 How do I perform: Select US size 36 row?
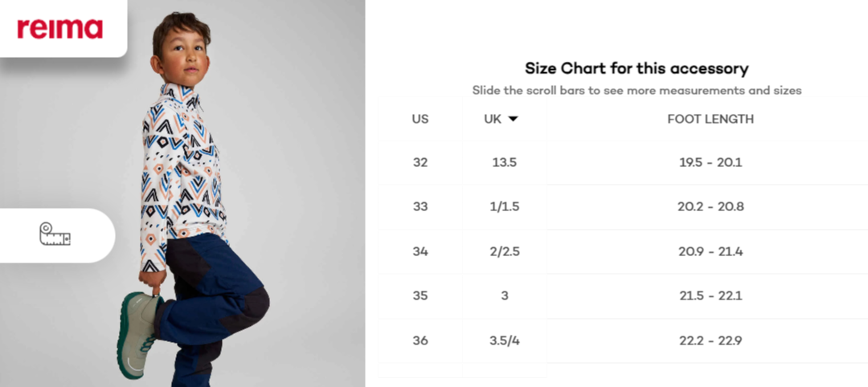(623, 340)
